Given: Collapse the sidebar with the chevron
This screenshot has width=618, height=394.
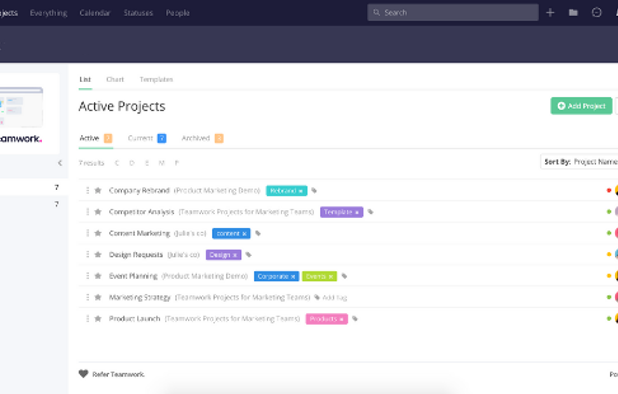Looking at the screenshot, I should coord(60,163).
